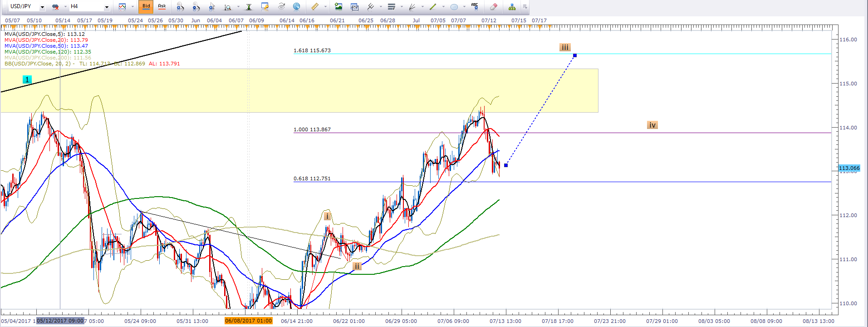Click the 113.066 current price tag
Viewport: 868px width, 327px height.
[x=849, y=168]
